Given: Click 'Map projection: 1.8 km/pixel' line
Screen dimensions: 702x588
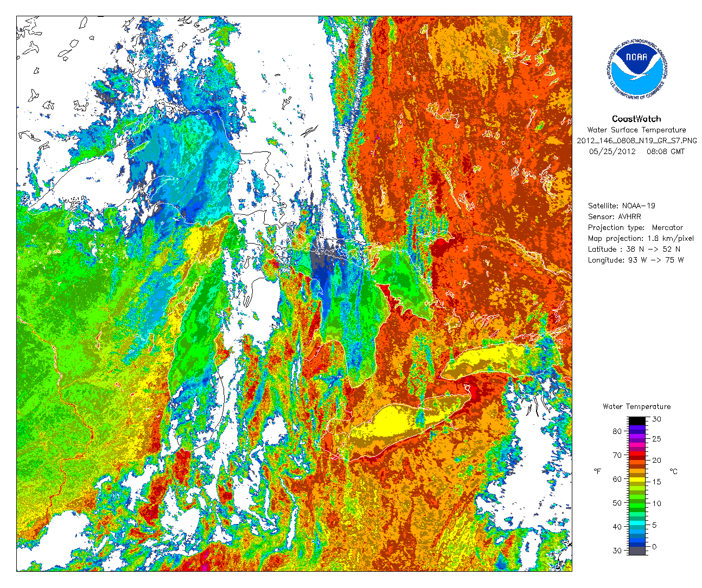Looking at the screenshot, I should (641, 239).
